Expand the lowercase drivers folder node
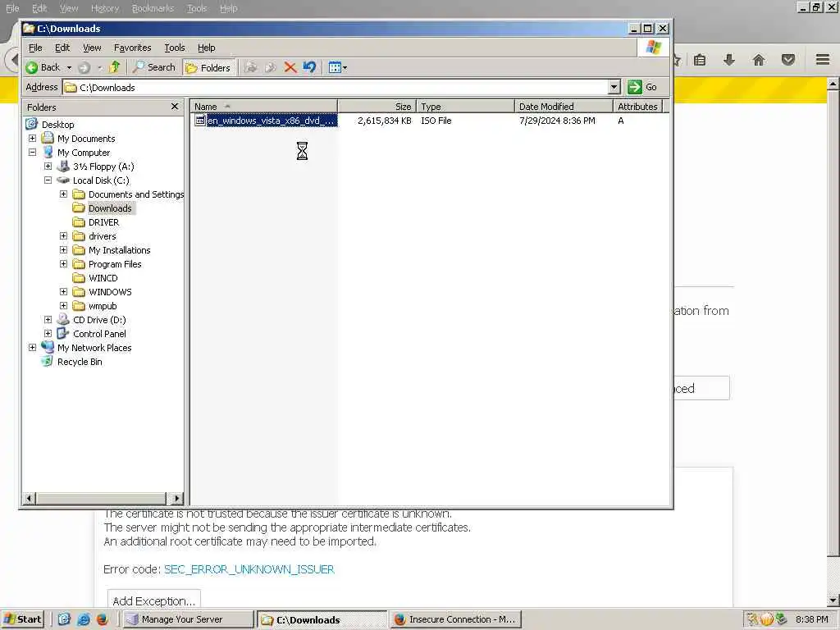 pos(63,235)
